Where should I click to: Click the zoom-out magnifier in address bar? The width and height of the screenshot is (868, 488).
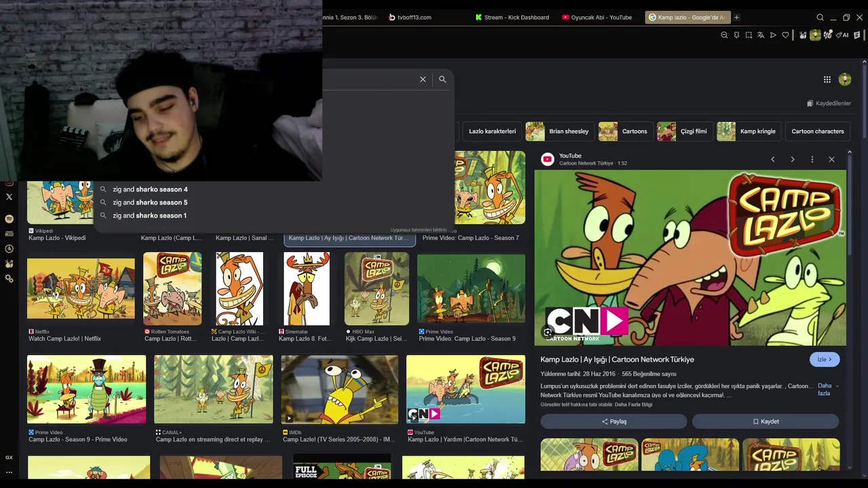[x=724, y=35]
